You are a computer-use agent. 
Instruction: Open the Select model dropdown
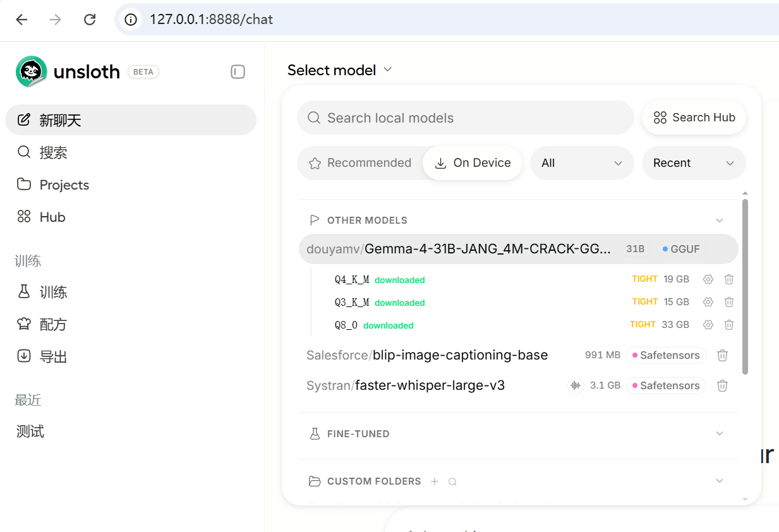click(340, 70)
